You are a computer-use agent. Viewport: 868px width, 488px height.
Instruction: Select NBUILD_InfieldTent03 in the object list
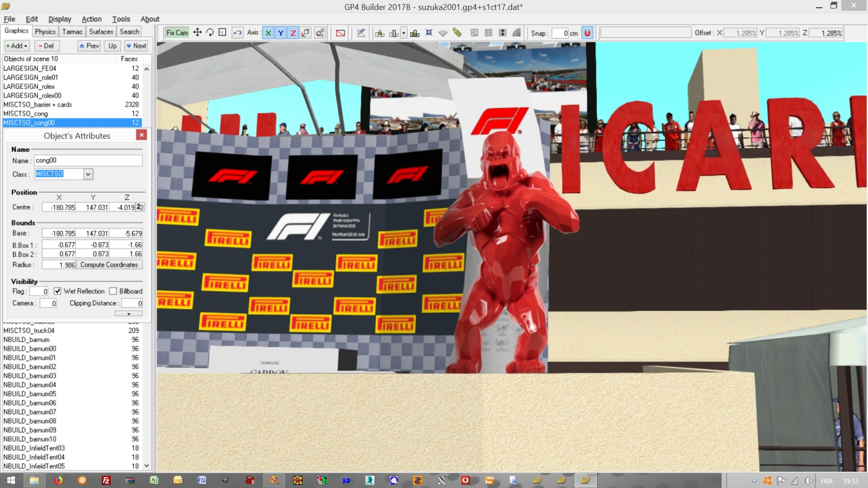tap(72, 448)
